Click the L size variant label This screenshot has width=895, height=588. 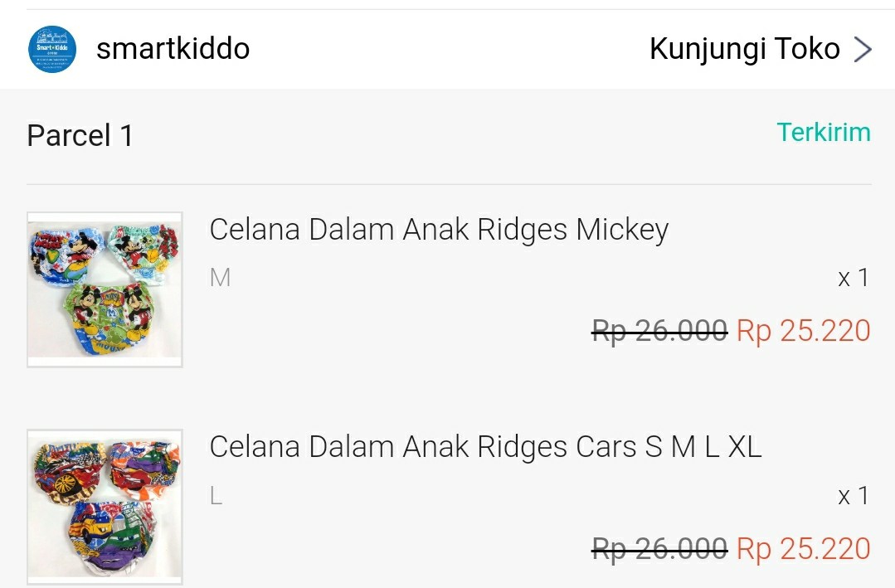tap(216, 496)
